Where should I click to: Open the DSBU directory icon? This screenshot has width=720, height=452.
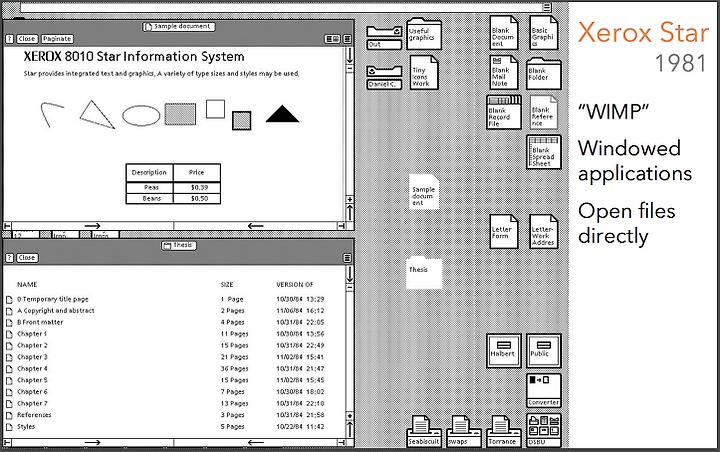(544, 431)
